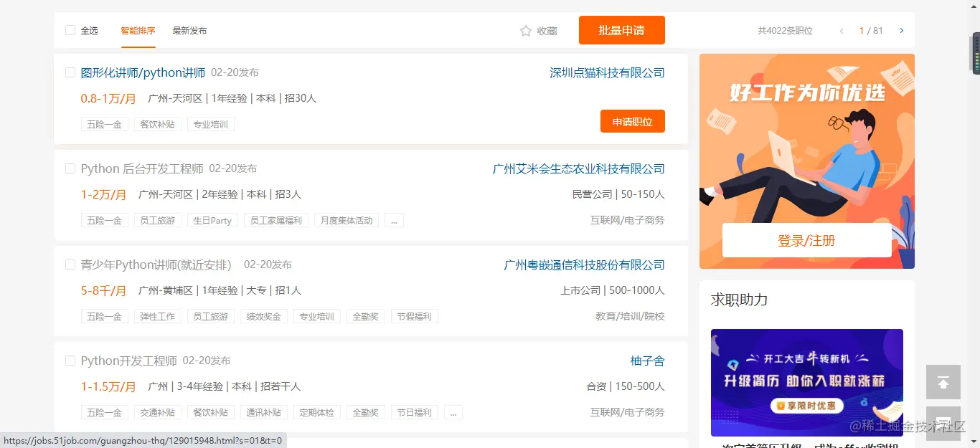
Task: Click the 求职助力 heading
Action: click(x=739, y=300)
